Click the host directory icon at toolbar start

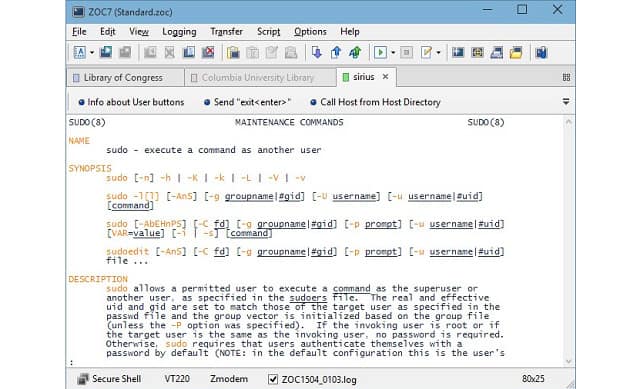[x=80, y=52]
